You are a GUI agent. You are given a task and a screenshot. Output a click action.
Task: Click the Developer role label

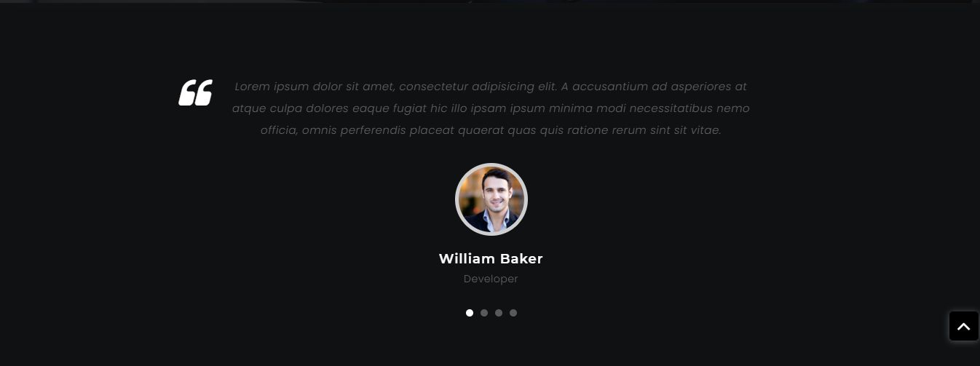tap(491, 279)
